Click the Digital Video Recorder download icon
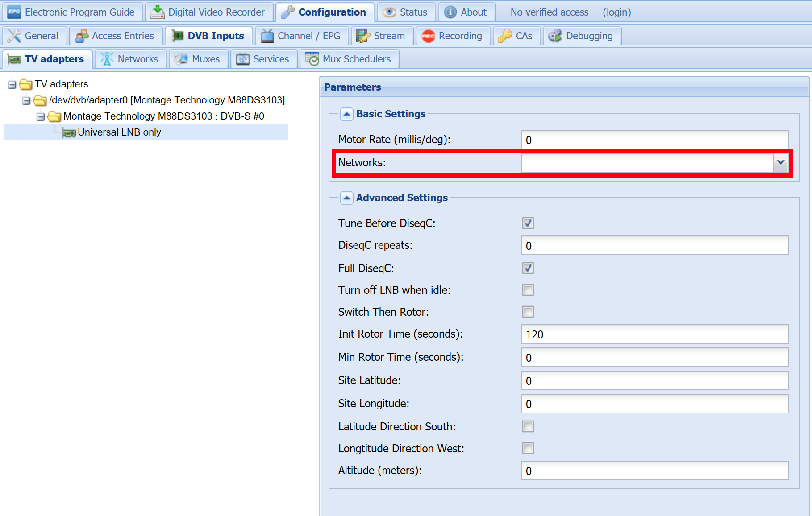The width and height of the screenshot is (812, 516). 157,12
